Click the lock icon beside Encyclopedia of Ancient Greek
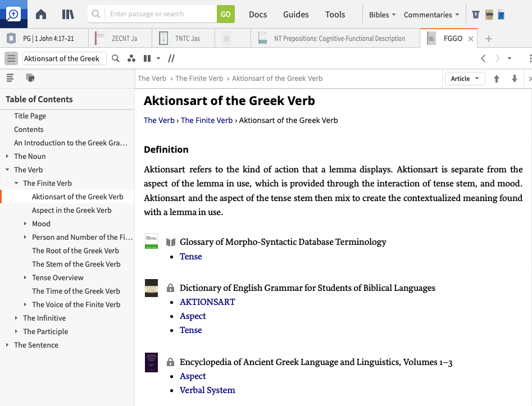Image resolution: width=532 pixels, height=406 pixels. (170, 362)
